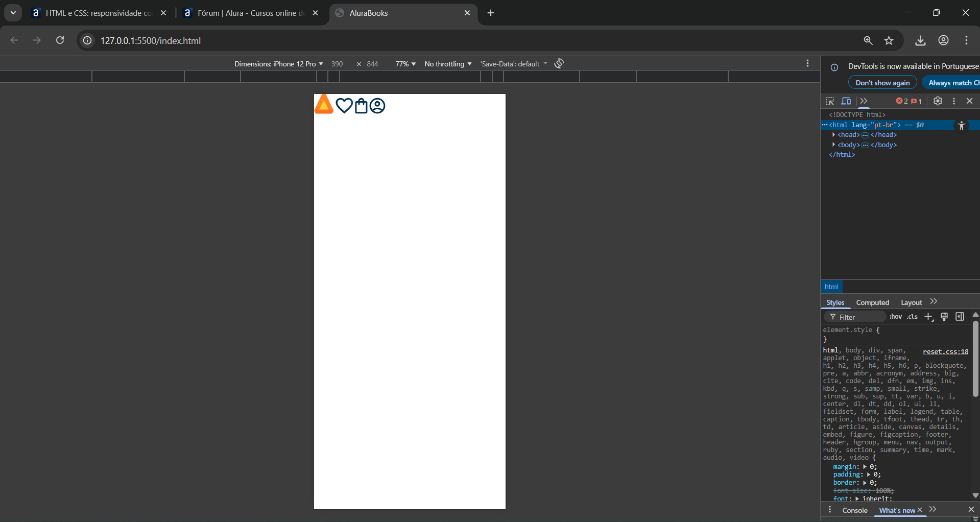Screen dimensions: 980x522
Task: Click the ellipsis badge in body element
Action: point(865,146)
